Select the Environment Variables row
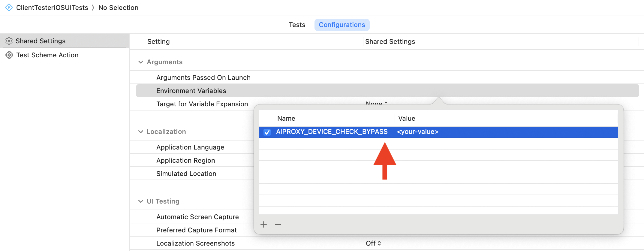644x251 pixels. 387,91
